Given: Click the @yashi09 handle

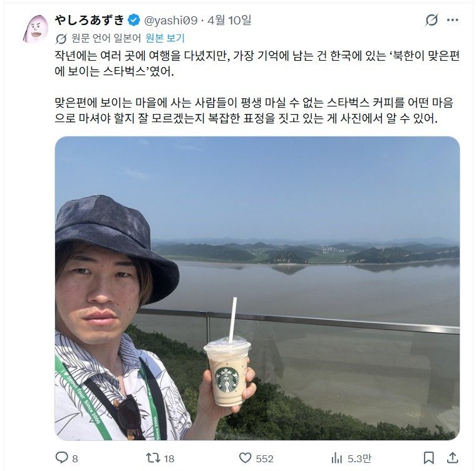Looking at the screenshot, I should click(170, 20).
